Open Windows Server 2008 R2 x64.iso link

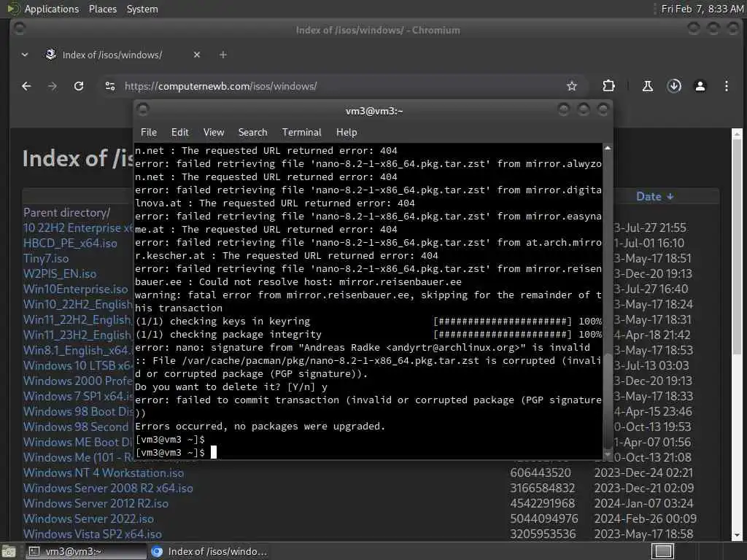click(x=108, y=488)
